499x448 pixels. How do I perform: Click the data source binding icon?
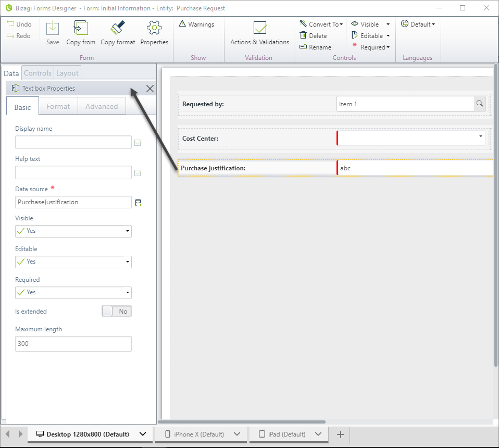pos(138,202)
